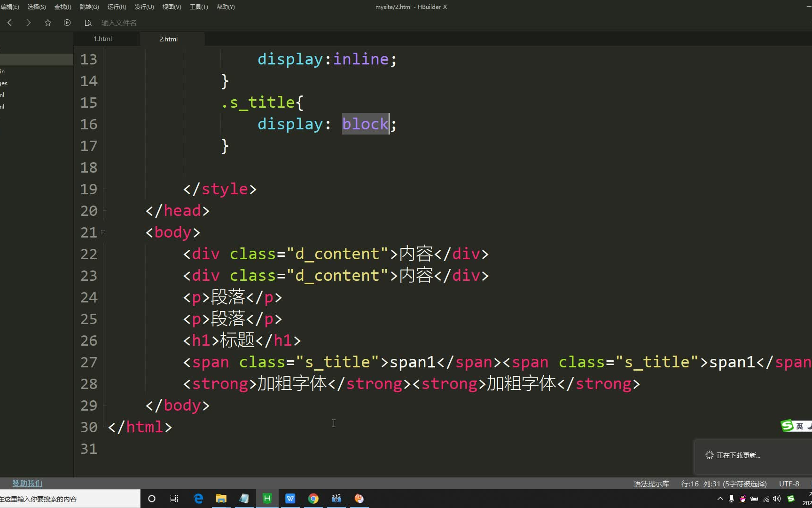The height and width of the screenshot is (508, 812).
Task: Open the WPS Writer taskbar icon
Action: tap(290, 499)
